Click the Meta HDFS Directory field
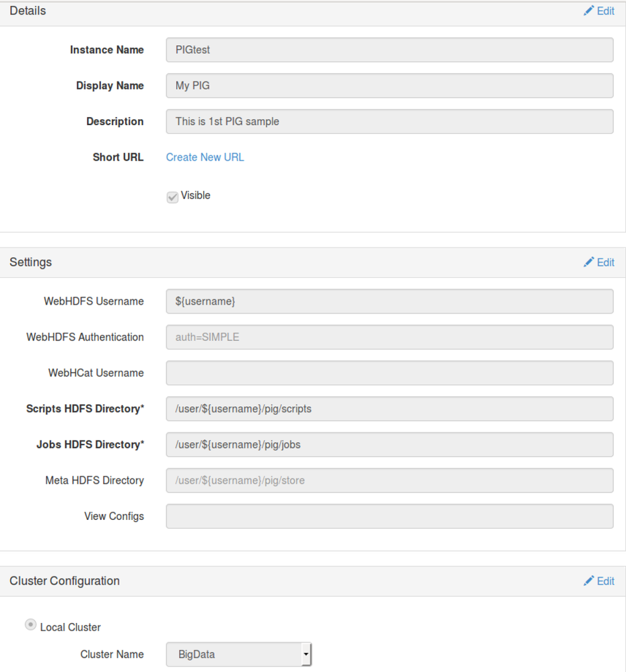The height and width of the screenshot is (672, 626). 389,480
